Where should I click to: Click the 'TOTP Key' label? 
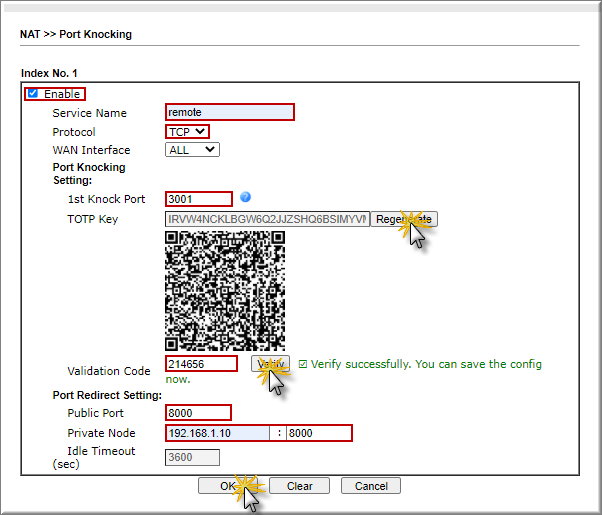pos(93,219)
